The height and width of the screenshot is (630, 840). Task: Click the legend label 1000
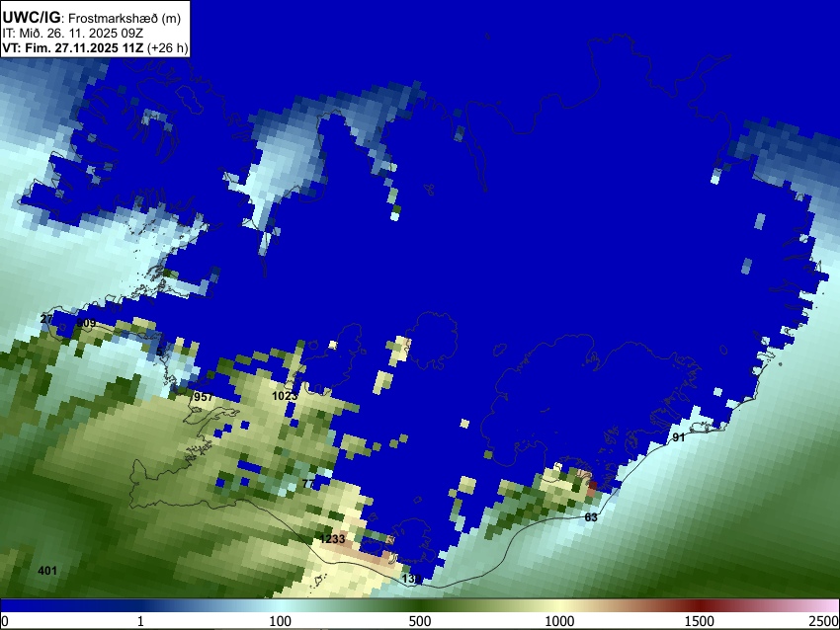coord(559,621)
